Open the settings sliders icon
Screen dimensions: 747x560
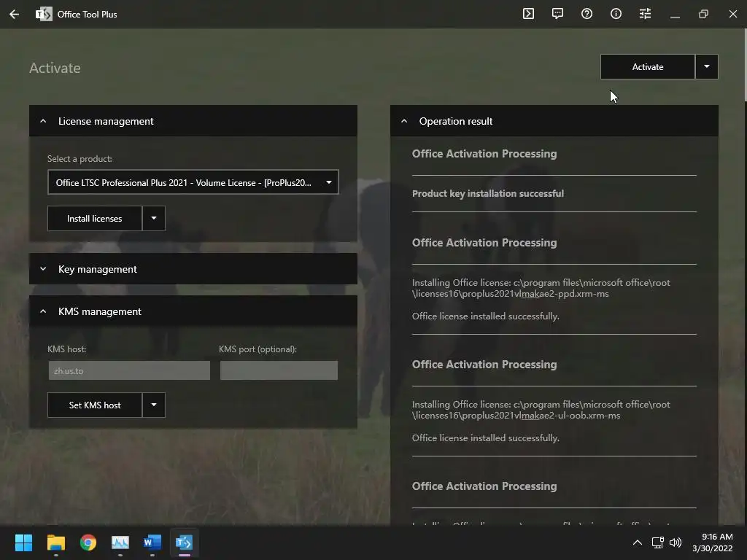click(645, 14)
